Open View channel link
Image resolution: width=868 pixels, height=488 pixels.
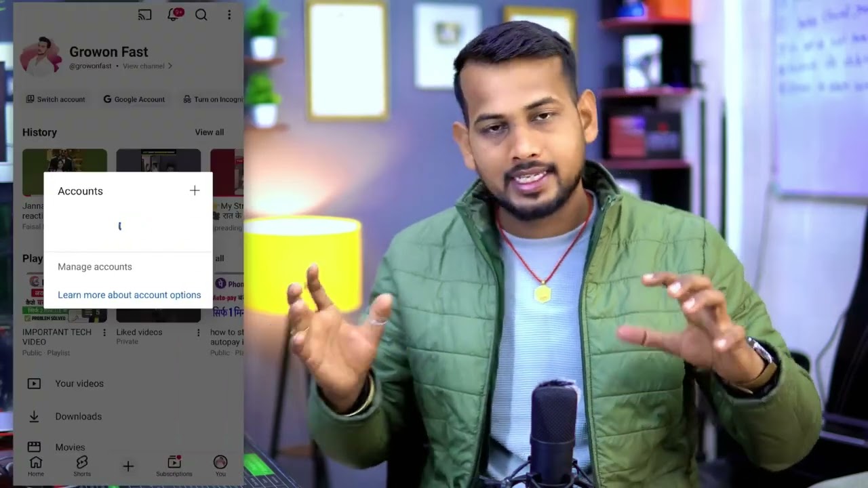tap(147, 66)
